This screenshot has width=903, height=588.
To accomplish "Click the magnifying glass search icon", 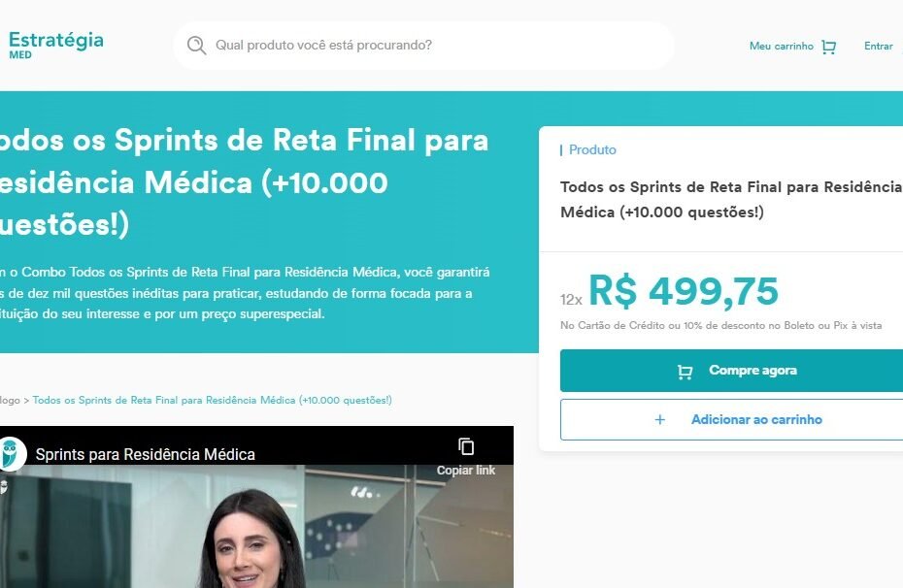I will click(x=196, y=46).
